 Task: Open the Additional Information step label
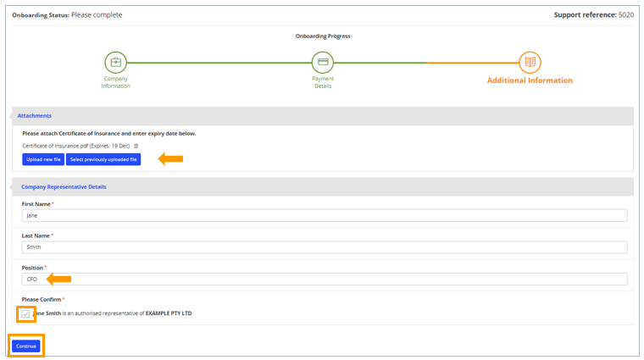[x=530, y=81]
